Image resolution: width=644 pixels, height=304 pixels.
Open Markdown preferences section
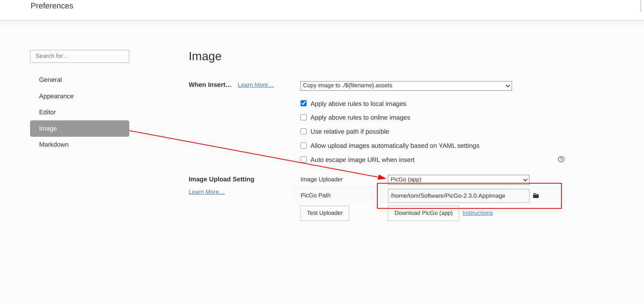coord(54,145)
